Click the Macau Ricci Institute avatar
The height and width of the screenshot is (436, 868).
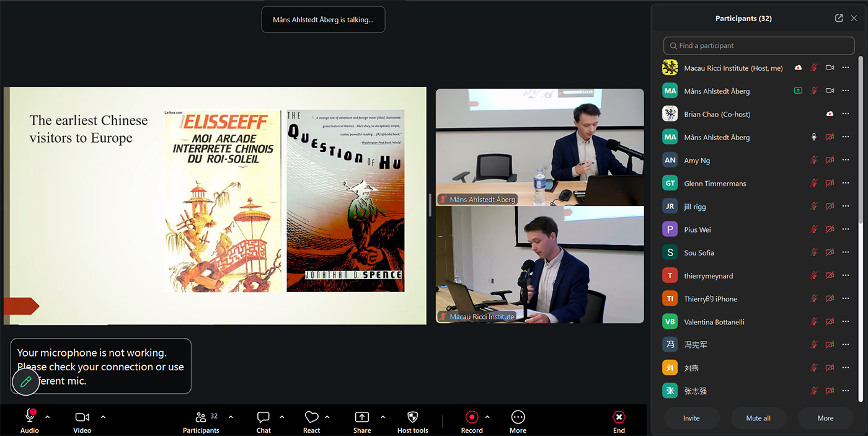(x=670, y=68)
